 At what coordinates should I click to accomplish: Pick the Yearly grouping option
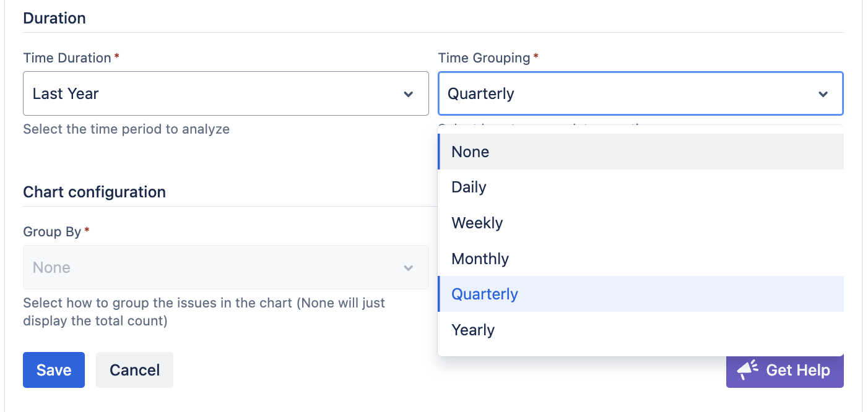(473, 330)
